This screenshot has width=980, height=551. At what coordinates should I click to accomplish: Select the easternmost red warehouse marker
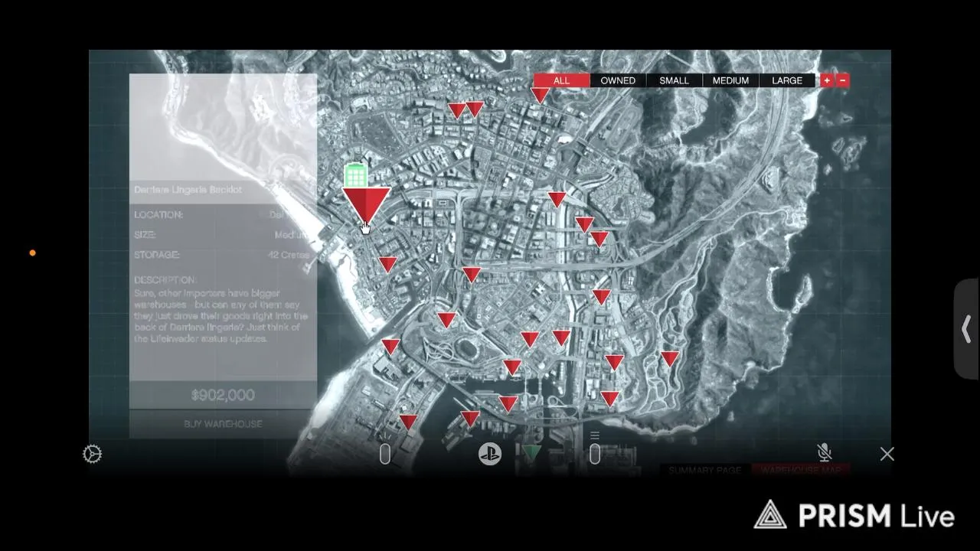click(x=670, y=359)
